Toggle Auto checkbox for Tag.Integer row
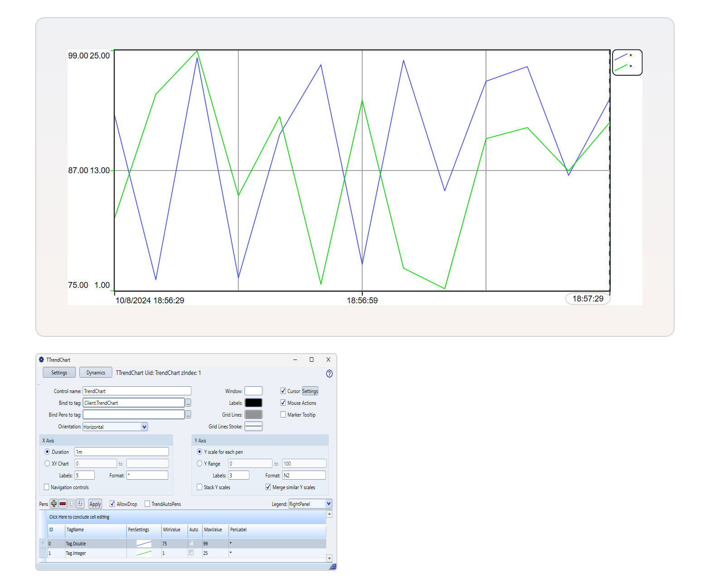This screenshot has width=710, height=588. tap(191, 553)
